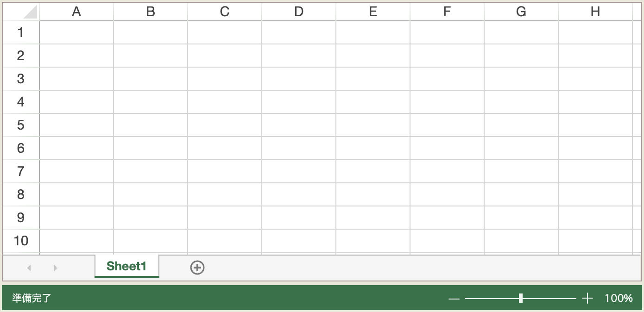The width and height of the screenshot is (644, 312).
Task: Click cell B2
Action: pyautogui.click(x=151, y=56)
